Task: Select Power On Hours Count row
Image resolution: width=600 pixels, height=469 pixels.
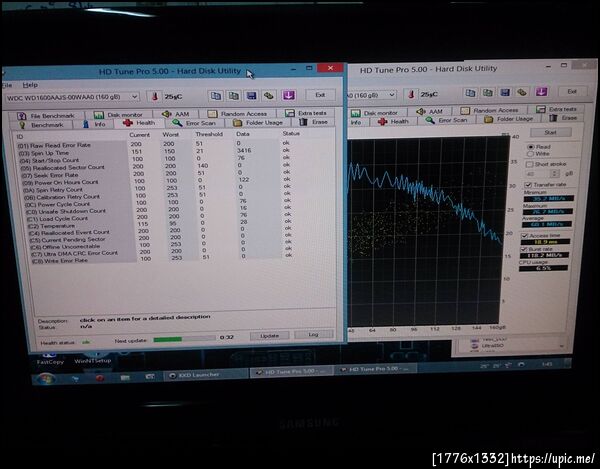Action: pyautogui.click(x=155, y=182)
